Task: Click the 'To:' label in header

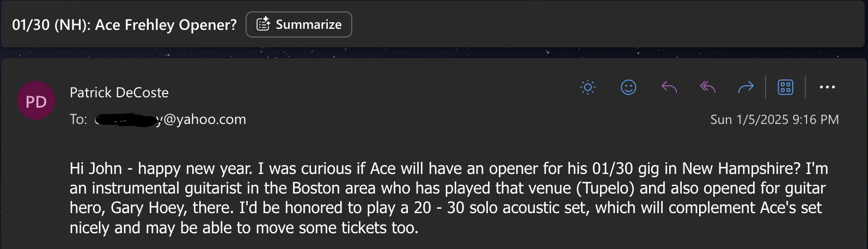Action: coord(78,120)
